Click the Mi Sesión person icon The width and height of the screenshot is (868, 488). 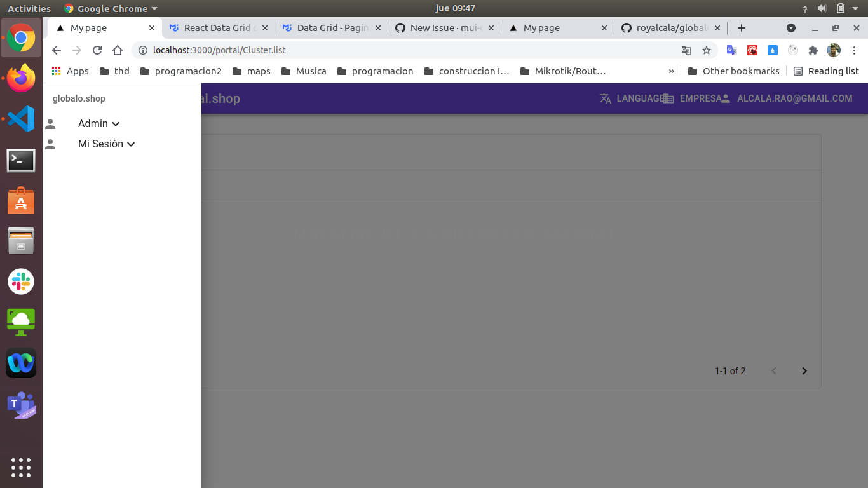(51, 144)
